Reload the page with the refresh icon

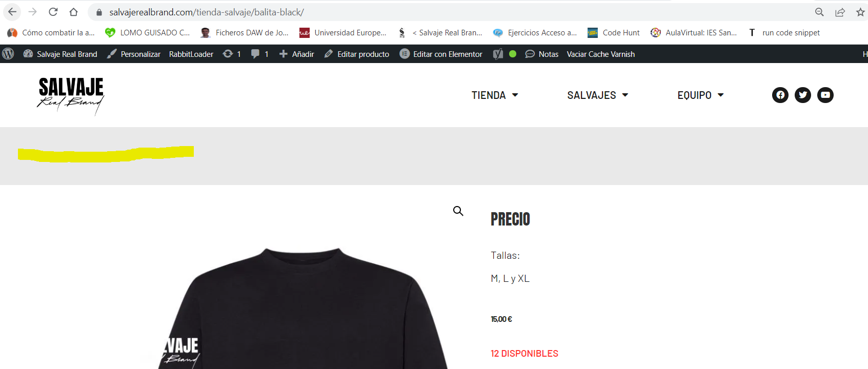pyautogui.click(x=53, y=12)
